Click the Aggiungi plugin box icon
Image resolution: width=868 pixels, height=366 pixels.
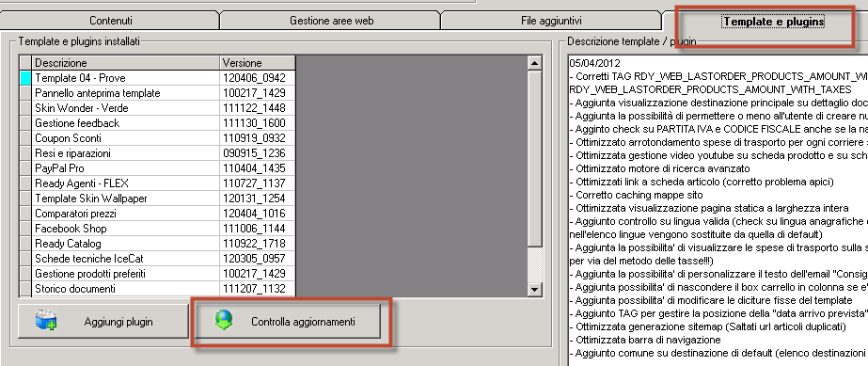point(45,321)
